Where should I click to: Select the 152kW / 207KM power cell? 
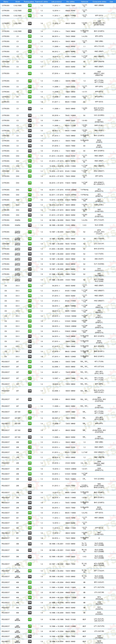(70, 195)
